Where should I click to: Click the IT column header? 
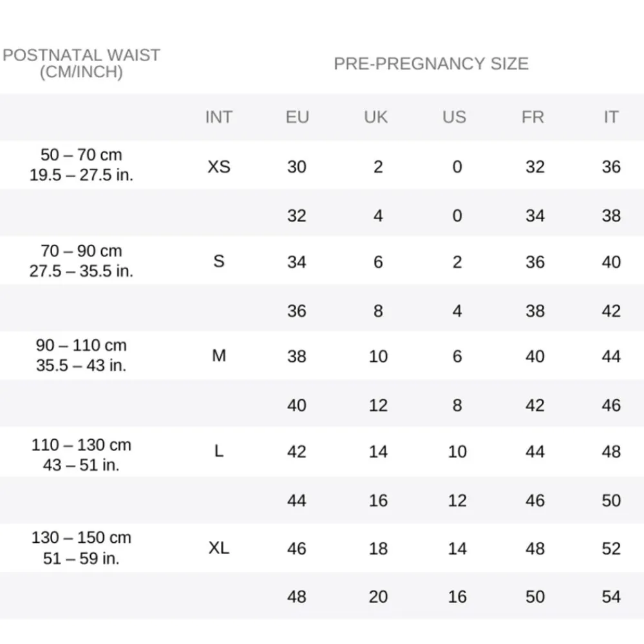coord(611,117)
